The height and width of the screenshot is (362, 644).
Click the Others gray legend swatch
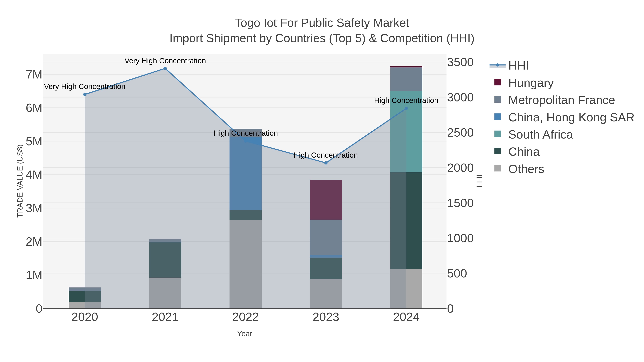(498, 168)
